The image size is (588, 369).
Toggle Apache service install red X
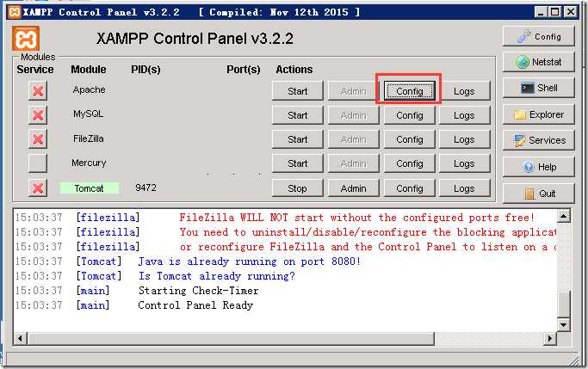[x=38, y=91]
